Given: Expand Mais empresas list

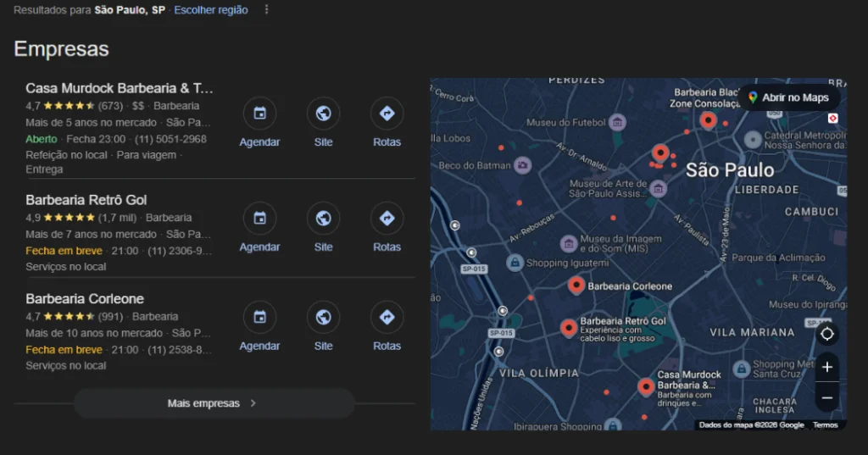Looking at the screenshot, I should [214, 403].
